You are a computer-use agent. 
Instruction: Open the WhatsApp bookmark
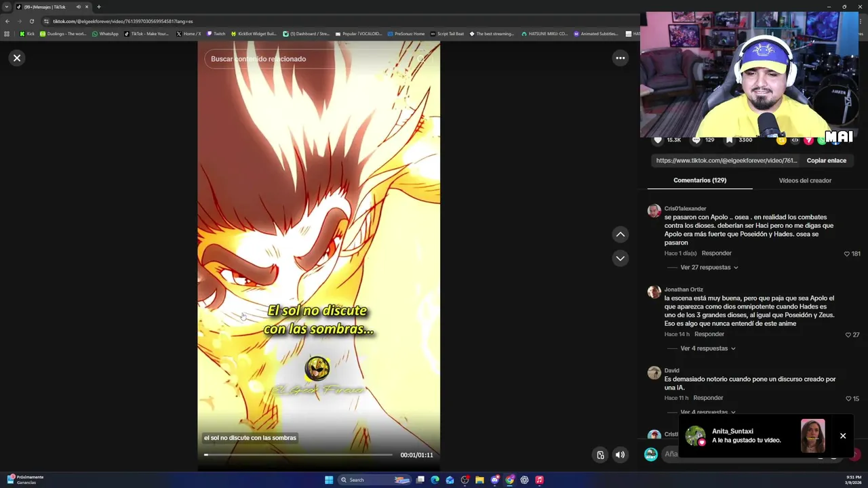coord(105,33)
